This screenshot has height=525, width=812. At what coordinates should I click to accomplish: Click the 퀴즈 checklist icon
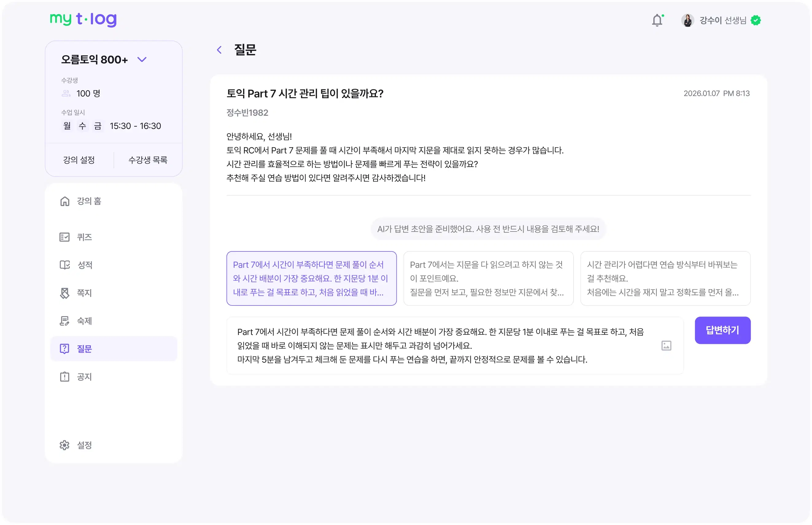click(64, 237)
